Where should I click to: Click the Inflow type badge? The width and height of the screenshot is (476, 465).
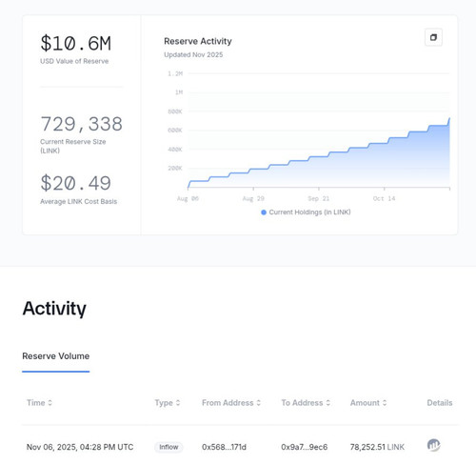(169, 447)
